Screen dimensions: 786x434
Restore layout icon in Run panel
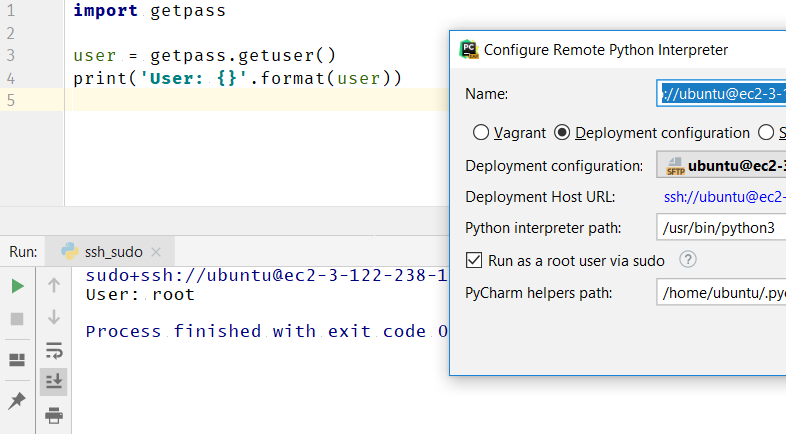point(17,359)
